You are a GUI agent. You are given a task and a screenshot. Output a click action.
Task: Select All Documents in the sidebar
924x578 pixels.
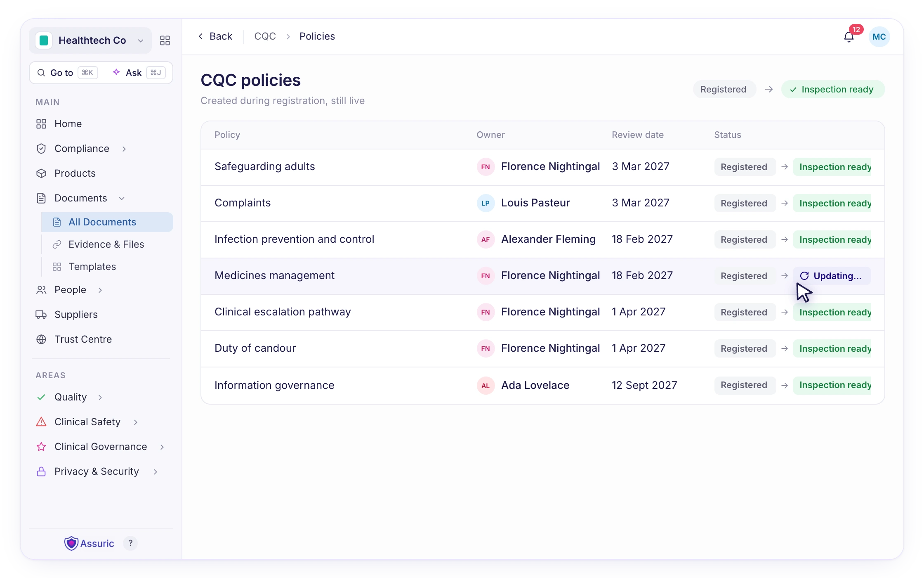click(107, 222)
